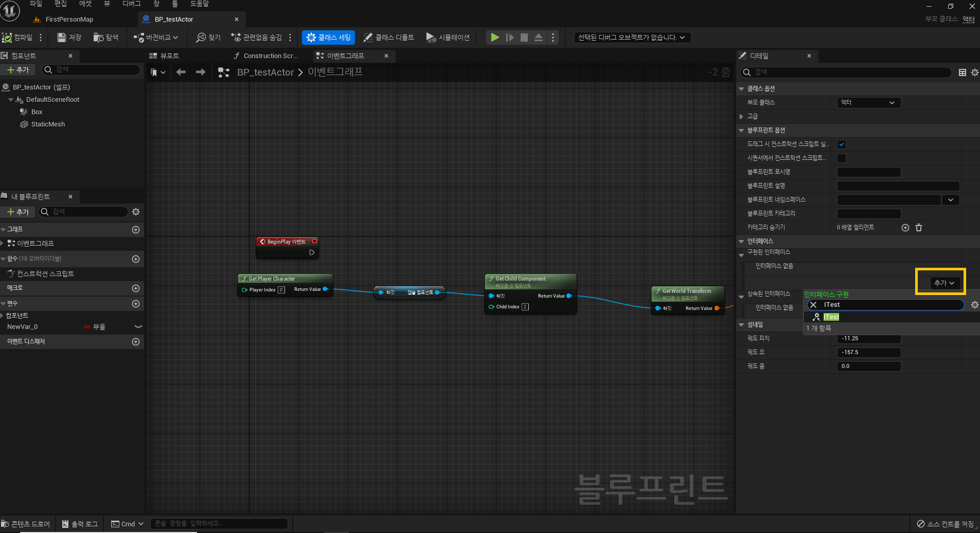Open the Diff (버전비교) dropdown
This screenshot has height=533, width=980.
pos(156,38)
